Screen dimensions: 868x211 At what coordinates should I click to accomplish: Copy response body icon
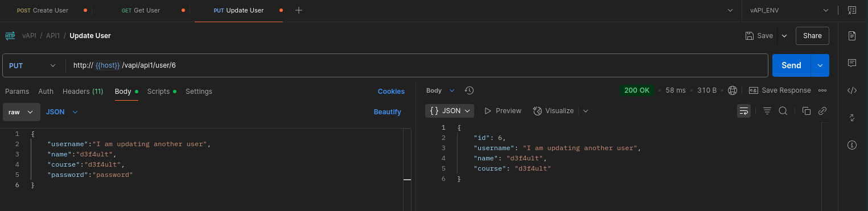806,111
